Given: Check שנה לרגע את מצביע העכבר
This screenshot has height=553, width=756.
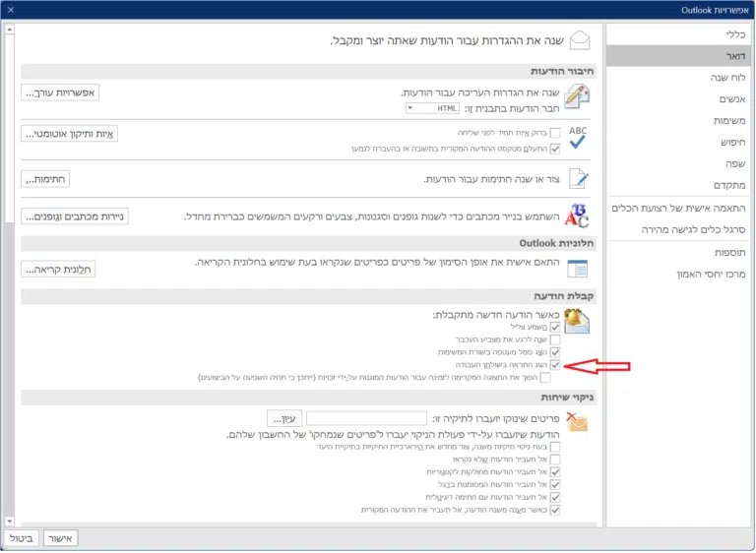Looking at the screenshot, I should point(555,339).
